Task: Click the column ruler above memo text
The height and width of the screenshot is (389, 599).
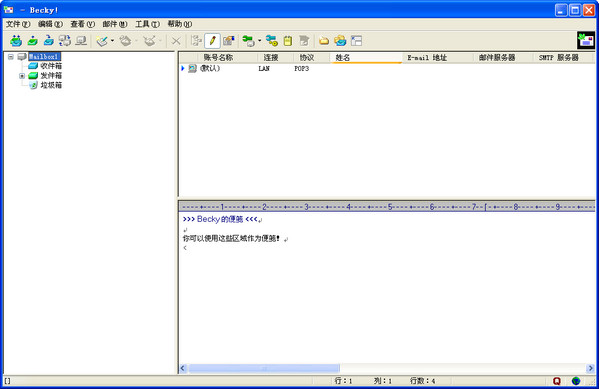Action: pos(387,207)
